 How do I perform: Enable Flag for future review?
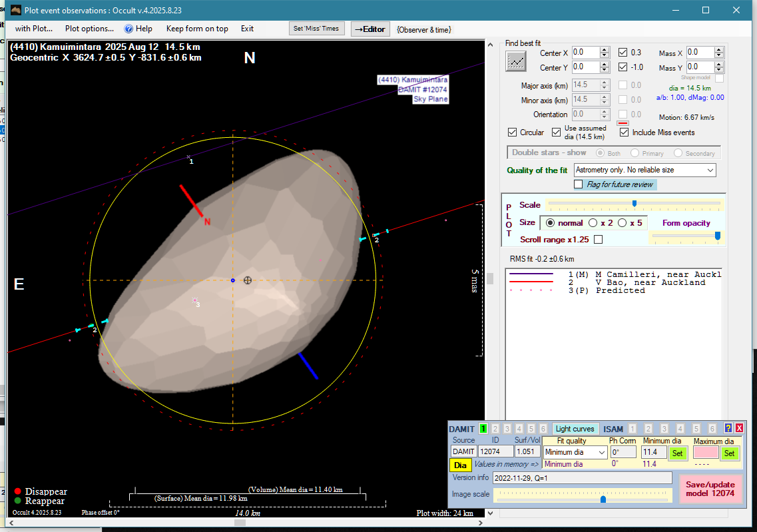(x=578, y=184)
